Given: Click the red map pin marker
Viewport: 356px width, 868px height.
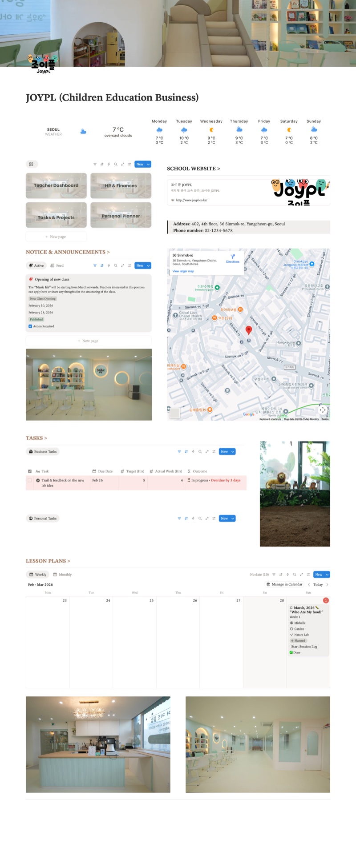Looking at the screenshot, I should [x=249, y=330].
